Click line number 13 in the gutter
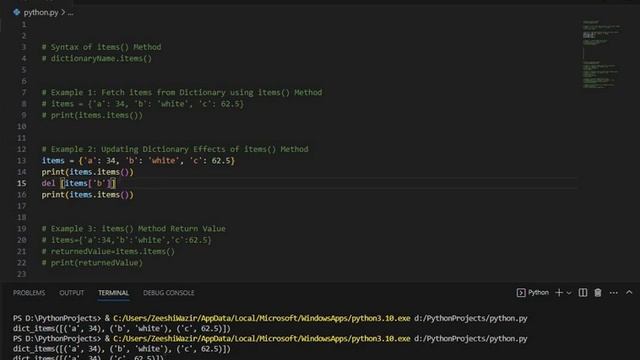 click(x=21, y=160)
